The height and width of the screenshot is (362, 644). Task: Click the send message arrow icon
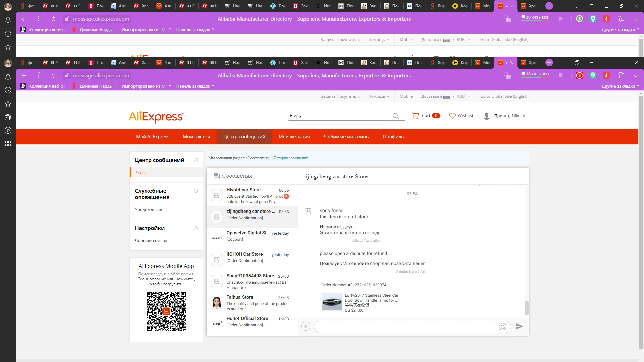pos(519,326)
